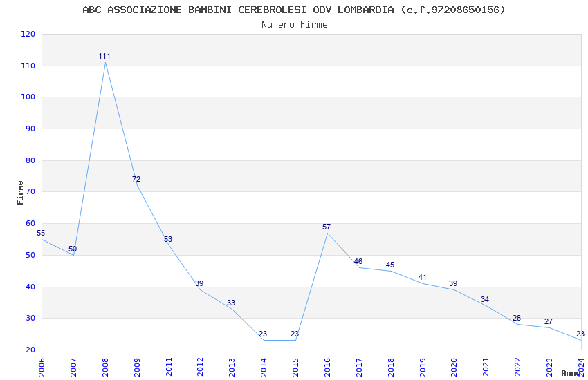588x380 pixels.
Task: Click the x-axis year label 2018
Action: click(391, 368)
